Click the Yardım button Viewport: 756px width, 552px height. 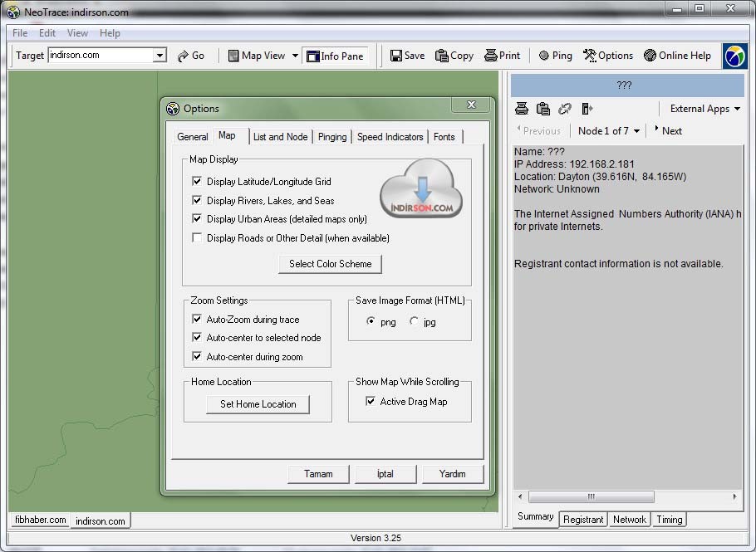[452, 474]
